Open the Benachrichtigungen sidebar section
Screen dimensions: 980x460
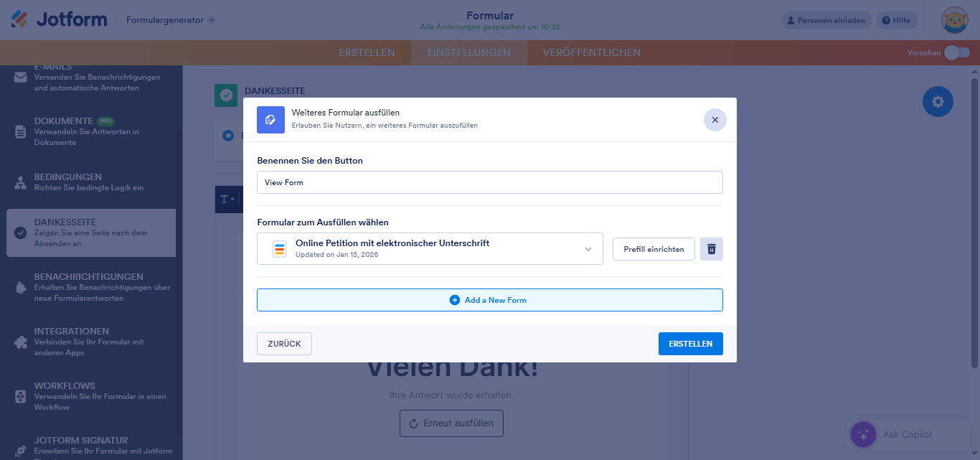(91, 287)
